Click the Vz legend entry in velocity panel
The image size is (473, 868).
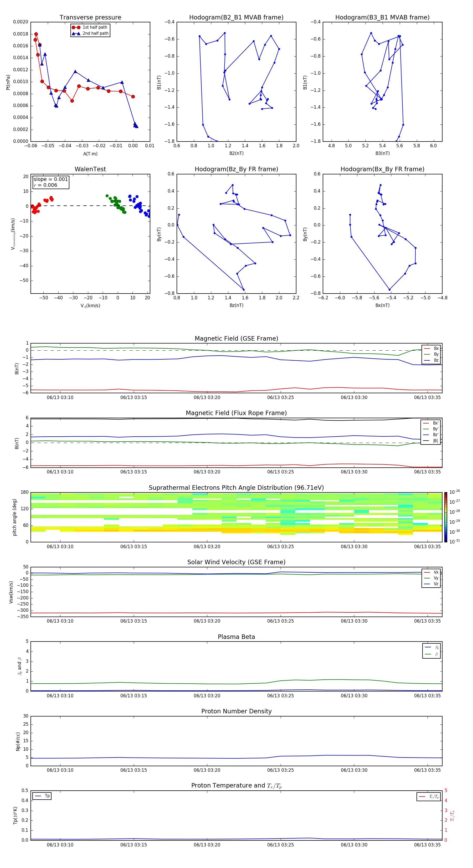(431, 584)
